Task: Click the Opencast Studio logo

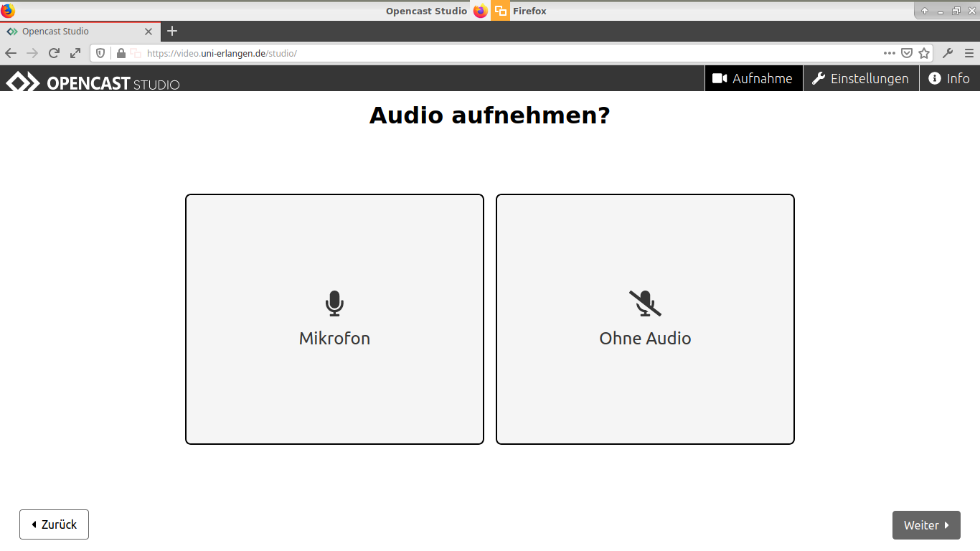Action: (93, 82)
